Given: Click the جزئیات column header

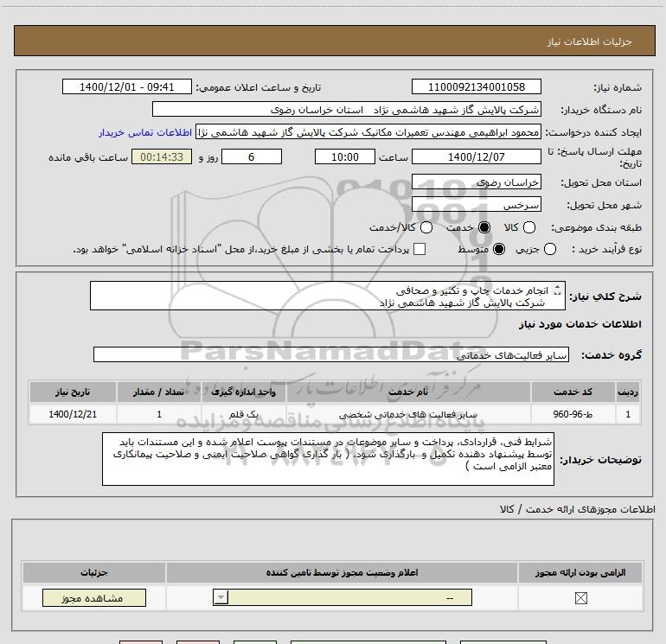Looking at the screenshot, I should click(x=94, y=572).
